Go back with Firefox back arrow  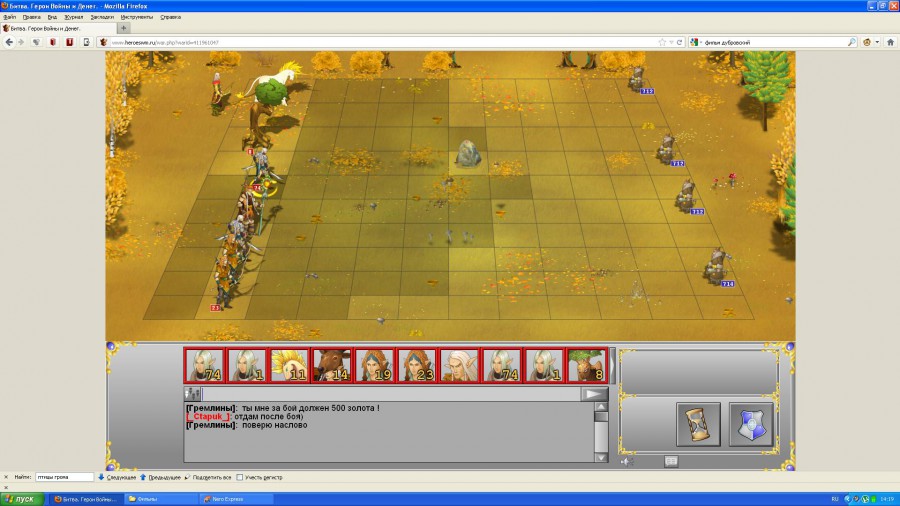tap(9, 42)
